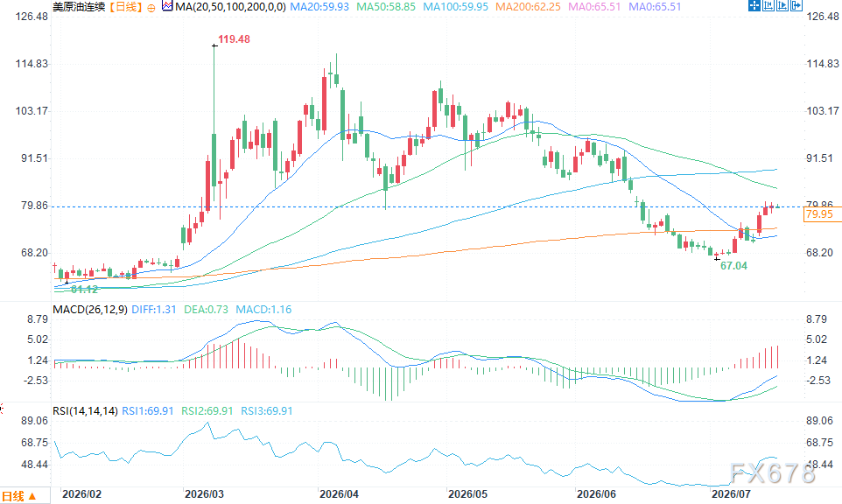Screen dimensions: 842x504
Task: Click the play-forward chart axis icon
Action: point(782,5)
